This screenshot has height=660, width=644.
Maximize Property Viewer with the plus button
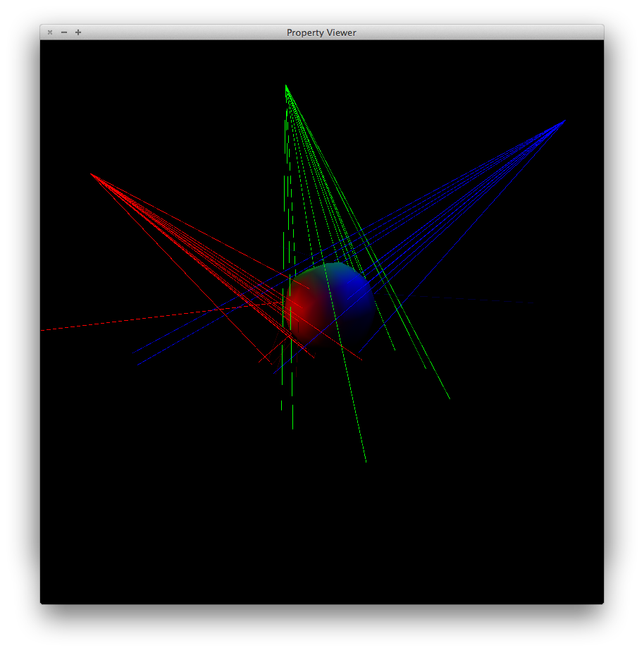(x=78, y=32)
